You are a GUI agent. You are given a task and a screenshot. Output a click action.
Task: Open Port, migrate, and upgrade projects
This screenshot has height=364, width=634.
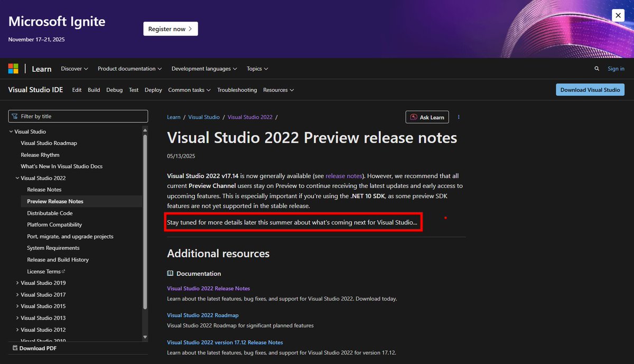(70, 237)
